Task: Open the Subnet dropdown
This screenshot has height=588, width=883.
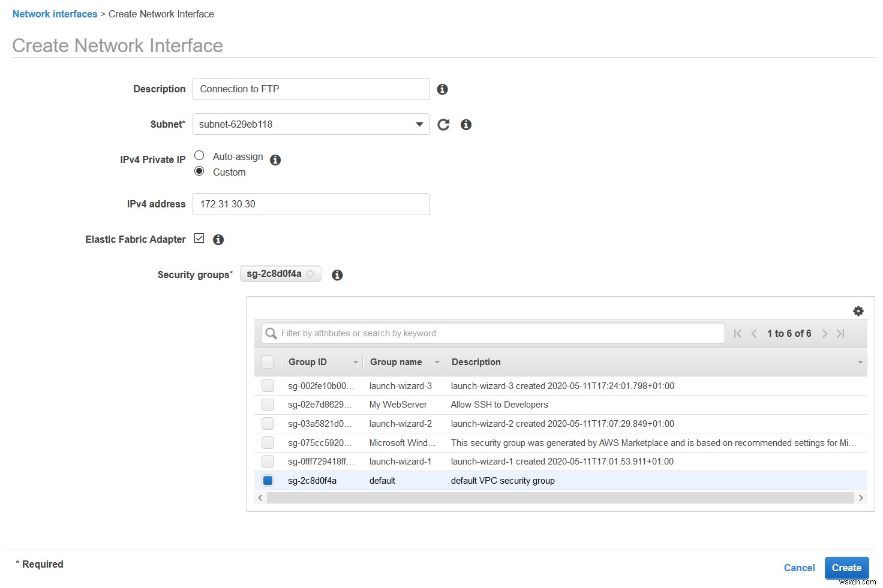Action: 419,124
